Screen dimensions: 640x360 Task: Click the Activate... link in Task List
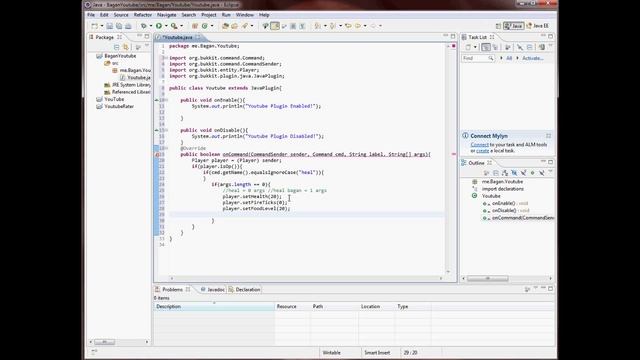(533, 58)
